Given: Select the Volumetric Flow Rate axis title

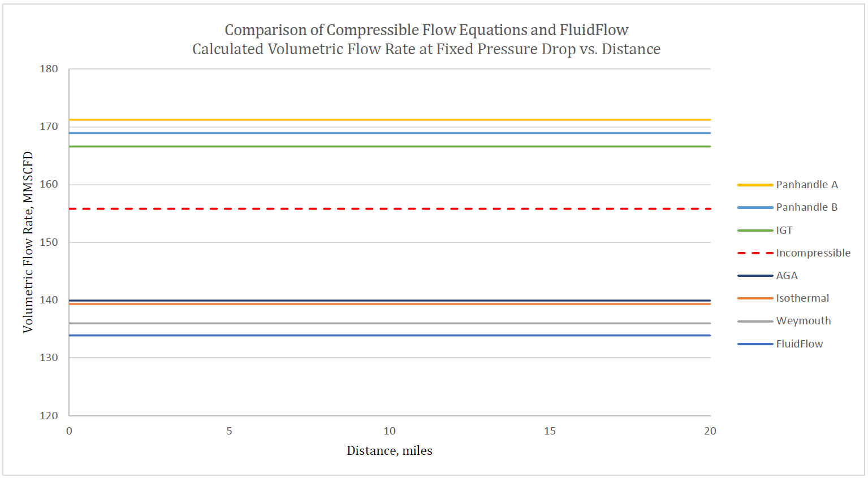Looking at the screenshot, I should click(x=28, y=242).
